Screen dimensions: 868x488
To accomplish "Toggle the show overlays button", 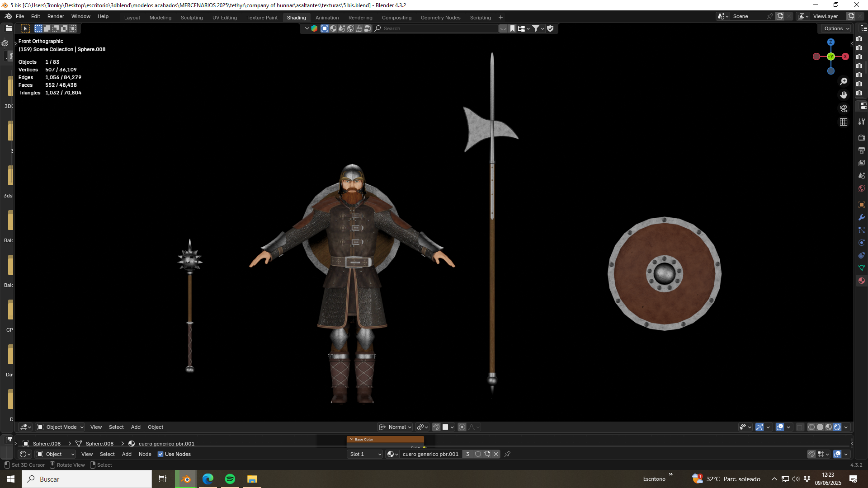I will (x=780, y=427).
